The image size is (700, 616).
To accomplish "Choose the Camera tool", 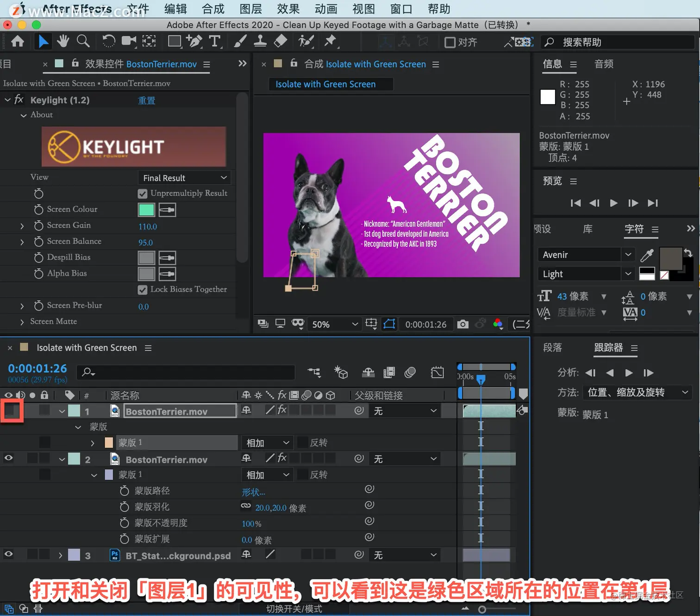I will [x=129, y=42].
